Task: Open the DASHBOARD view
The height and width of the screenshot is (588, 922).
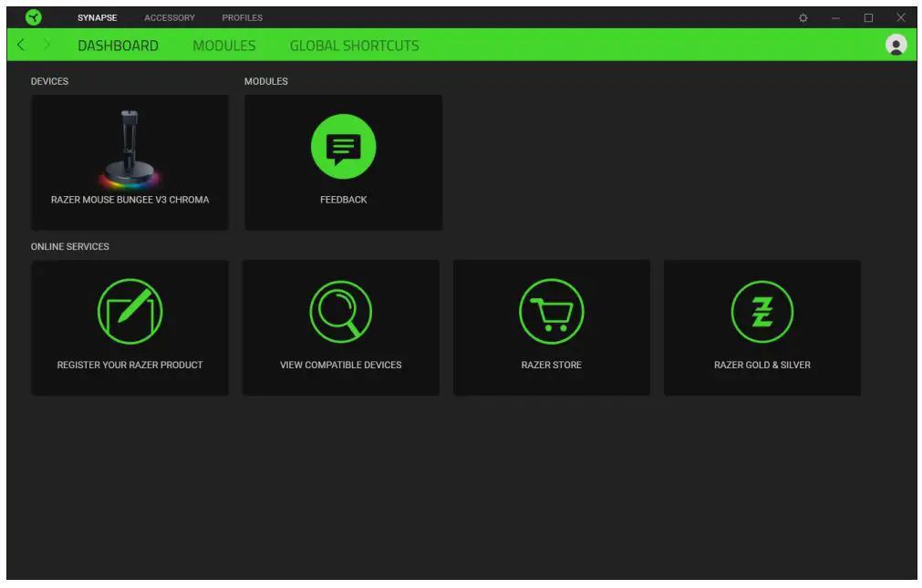Action: point(118,45)
